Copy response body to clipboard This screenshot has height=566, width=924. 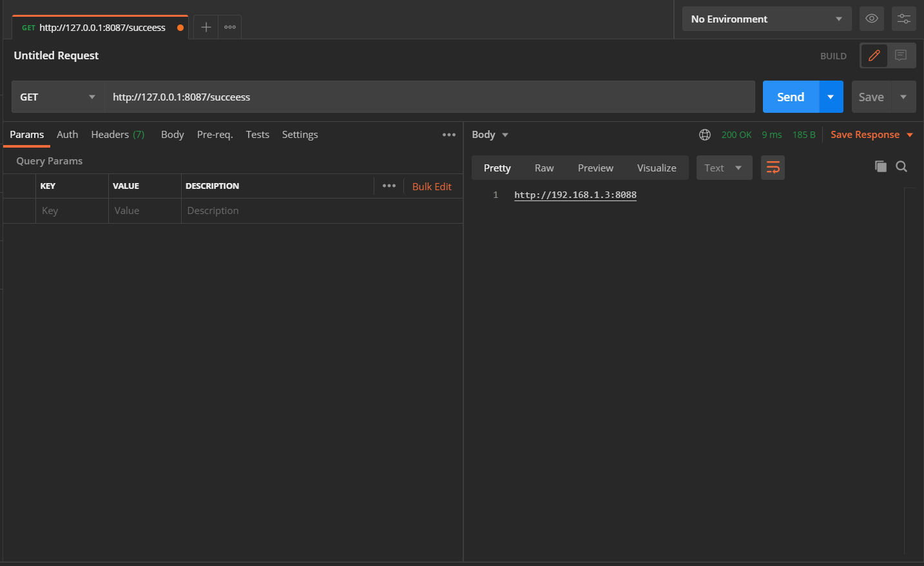click(881, 166)
